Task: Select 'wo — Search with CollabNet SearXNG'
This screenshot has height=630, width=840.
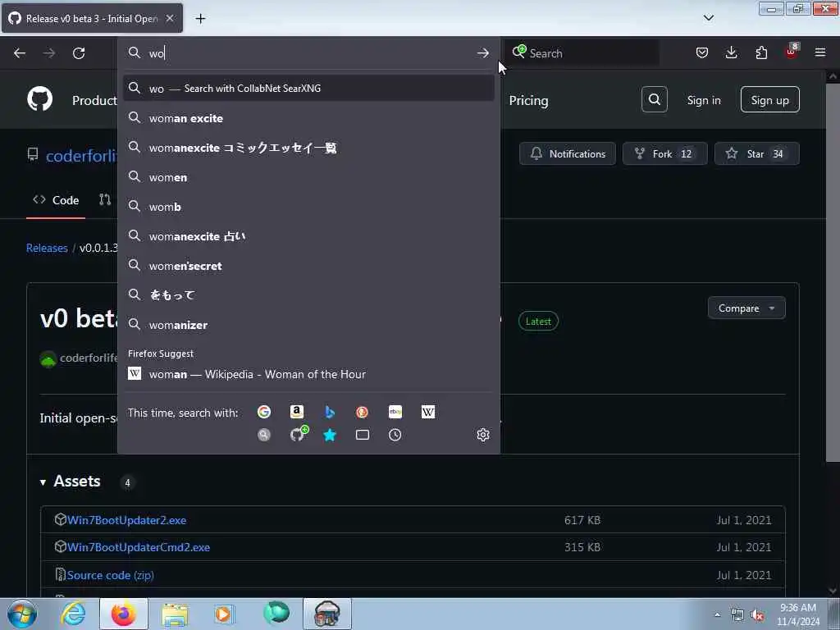Action: tap(308, 89)
